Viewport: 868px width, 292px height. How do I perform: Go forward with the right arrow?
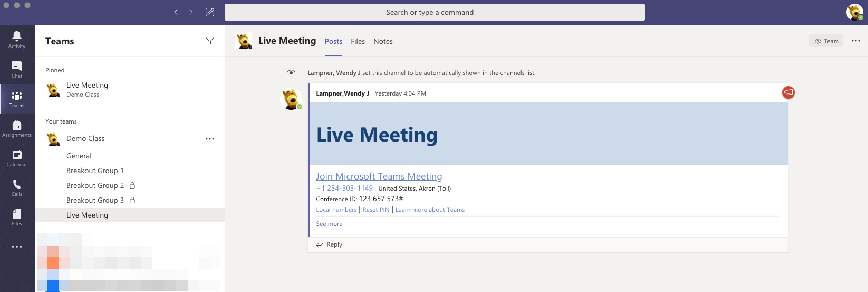191,12
